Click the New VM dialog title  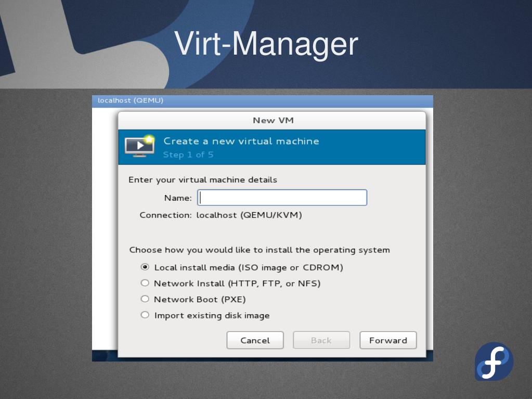click(x=273, y=121)
